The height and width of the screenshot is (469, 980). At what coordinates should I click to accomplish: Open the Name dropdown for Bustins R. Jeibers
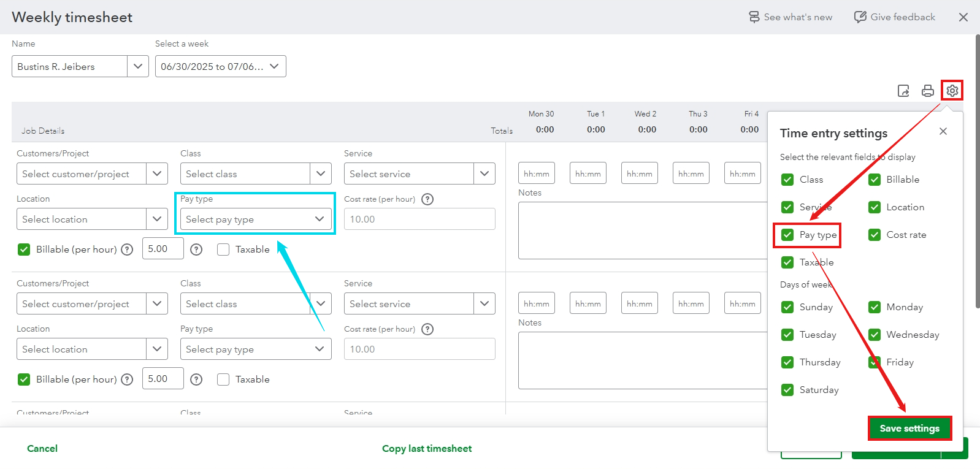138,66
